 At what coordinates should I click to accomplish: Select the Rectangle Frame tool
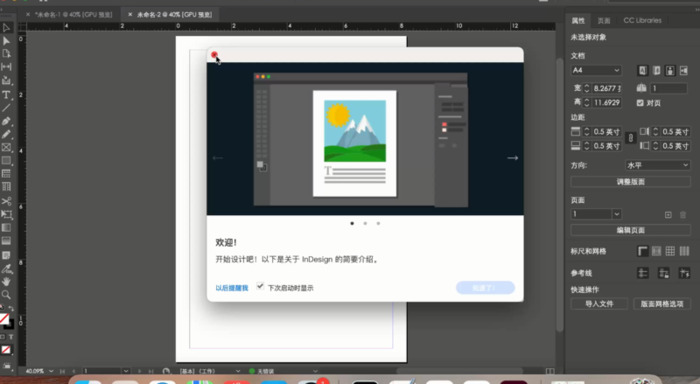pyautogui.click(x=6, y=147)
